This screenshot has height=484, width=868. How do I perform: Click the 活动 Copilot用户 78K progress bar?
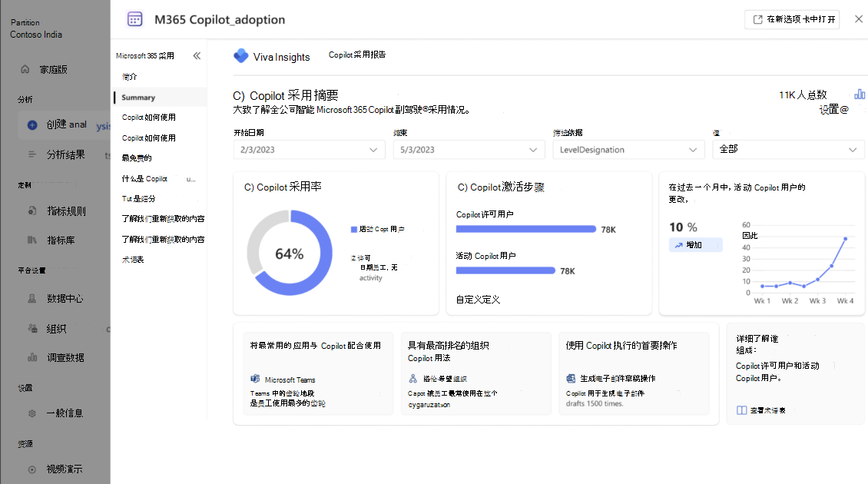(x=505, y=270)
